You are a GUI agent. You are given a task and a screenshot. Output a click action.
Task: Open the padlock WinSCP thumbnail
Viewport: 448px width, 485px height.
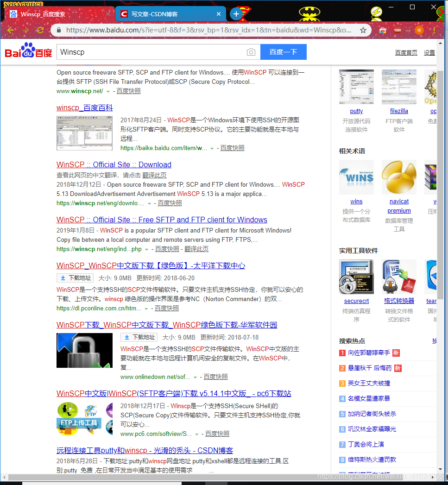click(x=84, y=351)
